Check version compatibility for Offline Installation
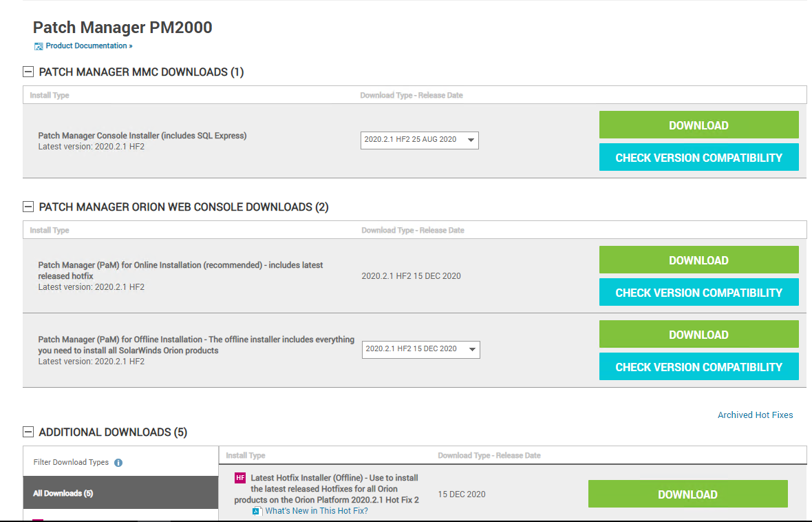Image resolution: width=812 pixels, height=522 pixels. point(698,367)
